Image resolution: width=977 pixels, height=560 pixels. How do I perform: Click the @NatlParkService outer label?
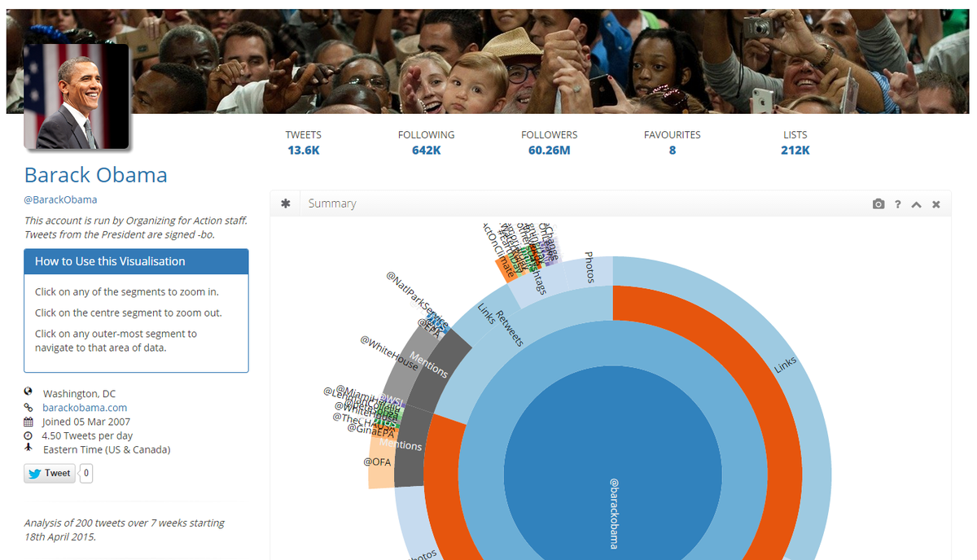417,299
